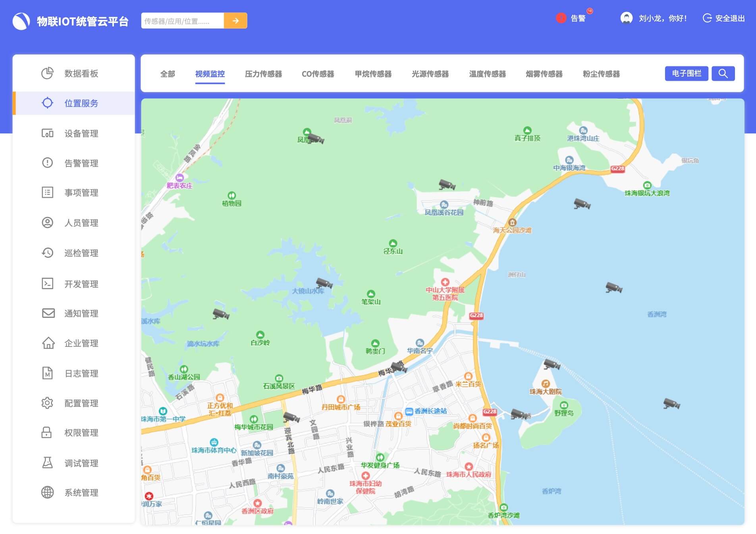Screen dimensions: 756x534
Task: Select the 告警管理 alarm management icon
Action: (x=48, y=163)
